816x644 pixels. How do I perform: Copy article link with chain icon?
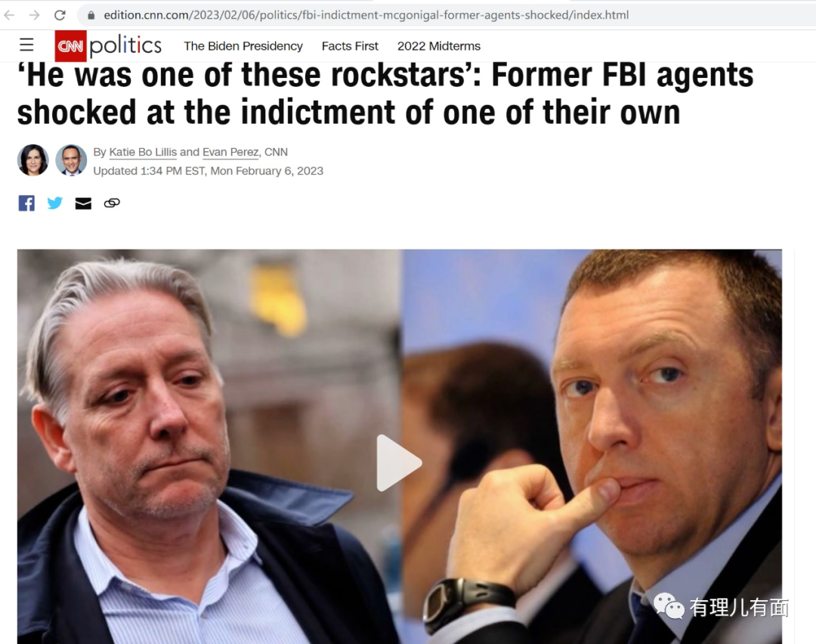pyautogui.click(x=112, y=203)
